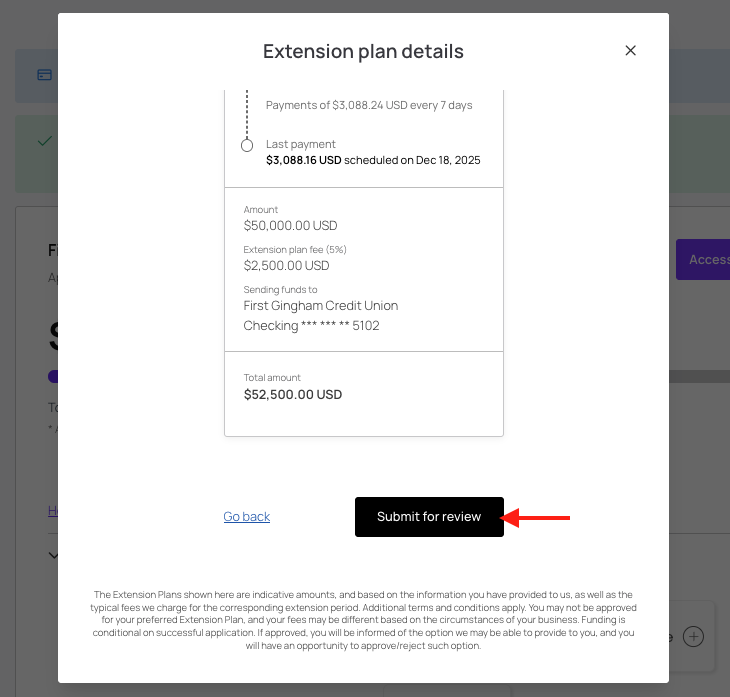Click the Go back link
730x697 pixels.
click(247, 516)
